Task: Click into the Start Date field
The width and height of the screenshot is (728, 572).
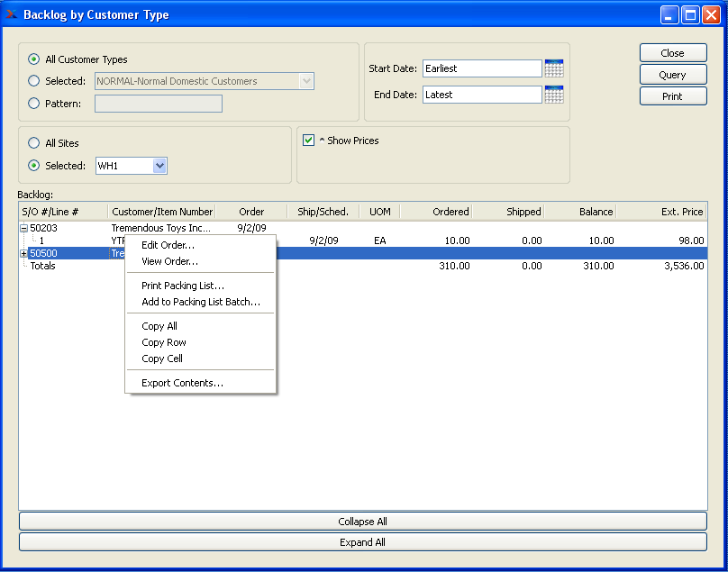Action: (481, 68)
